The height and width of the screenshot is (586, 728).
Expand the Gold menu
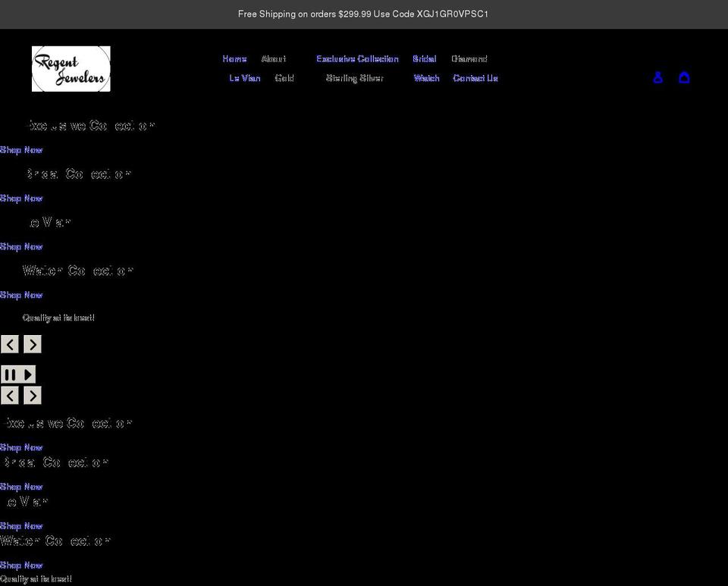(284, 78)
